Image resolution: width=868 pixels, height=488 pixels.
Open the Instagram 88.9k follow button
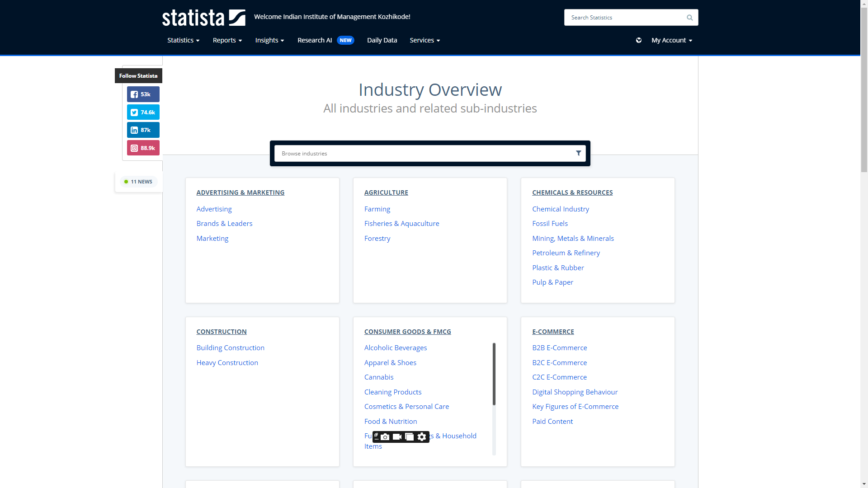click(x=143, y=148)
